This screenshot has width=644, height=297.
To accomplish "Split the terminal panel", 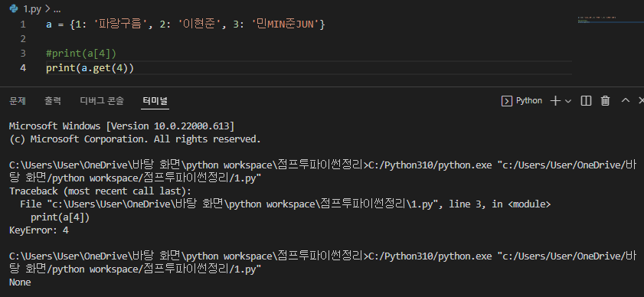I will point(586,101).
